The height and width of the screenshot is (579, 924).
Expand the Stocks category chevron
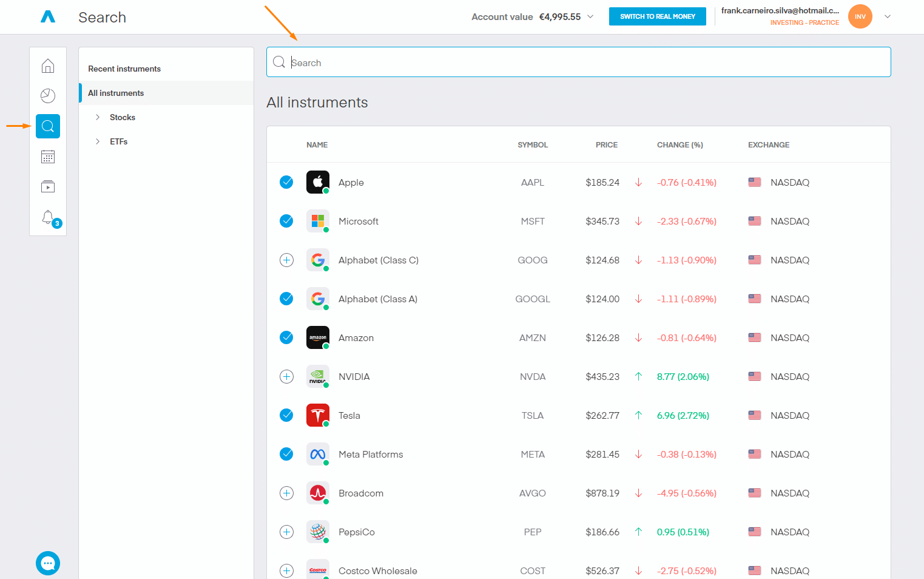[98, 117]
